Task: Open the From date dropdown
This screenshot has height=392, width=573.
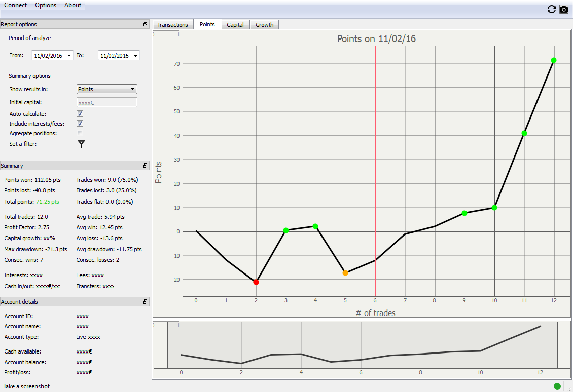Action: pyautogui.click(x=69, y=56)
